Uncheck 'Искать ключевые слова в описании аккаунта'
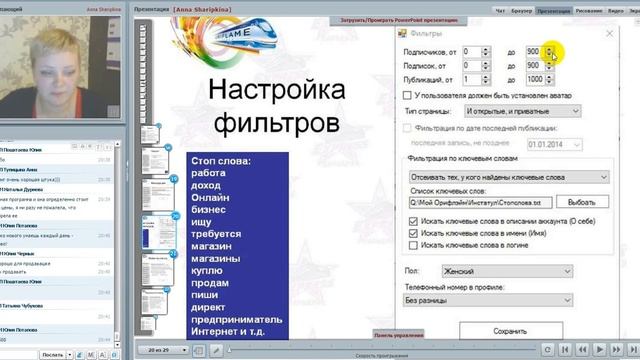 [x=413, y=221]
